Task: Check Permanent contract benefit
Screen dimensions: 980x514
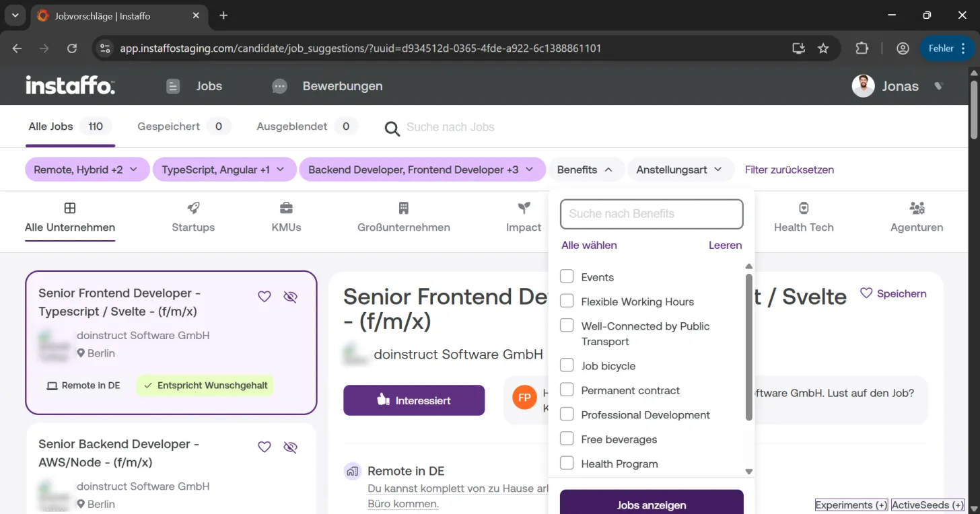Action: [x=567, y=390]
